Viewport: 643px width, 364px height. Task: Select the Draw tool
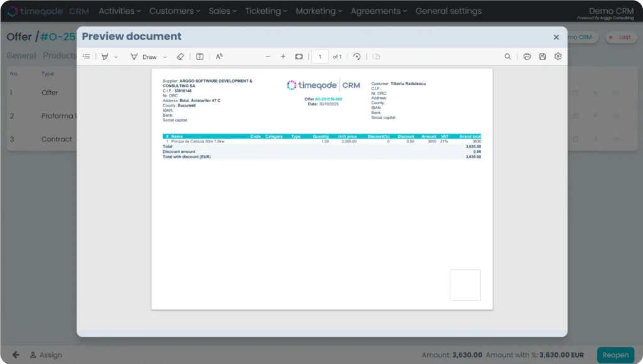click(143, 56)
